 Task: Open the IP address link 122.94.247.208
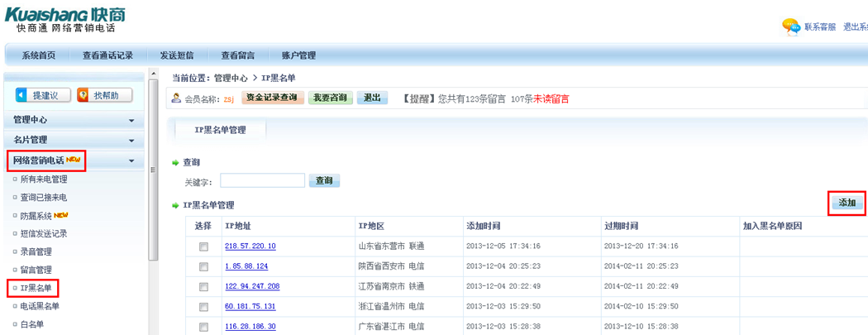[x=252, y=286]
